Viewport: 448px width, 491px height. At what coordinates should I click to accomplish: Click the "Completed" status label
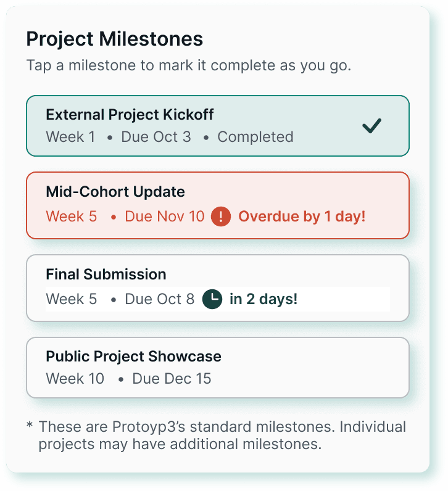click(x=255, y=136)
